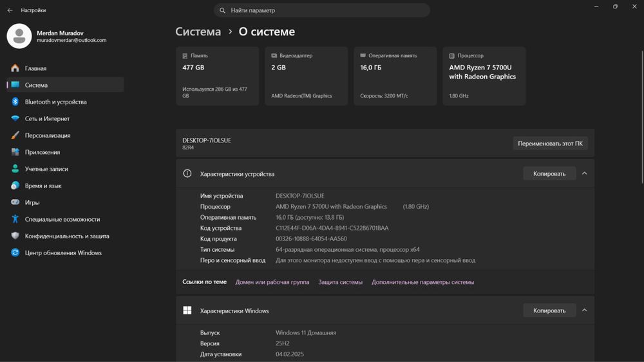Image resolution: width=644 pixels, height=362 pixels.
Task: Open the Главная home icon in sidebar
Action: point(15,68)
